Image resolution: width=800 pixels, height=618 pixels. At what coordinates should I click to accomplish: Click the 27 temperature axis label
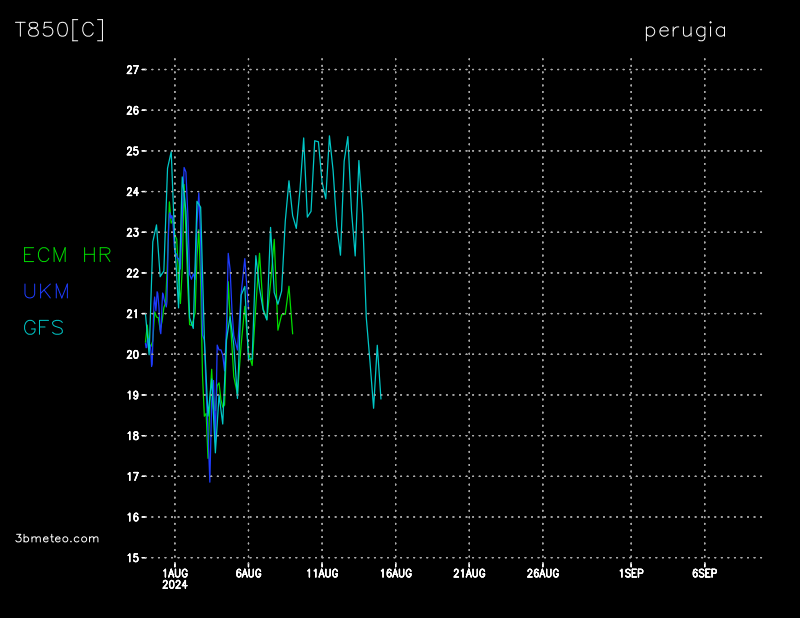coord(132,70)
